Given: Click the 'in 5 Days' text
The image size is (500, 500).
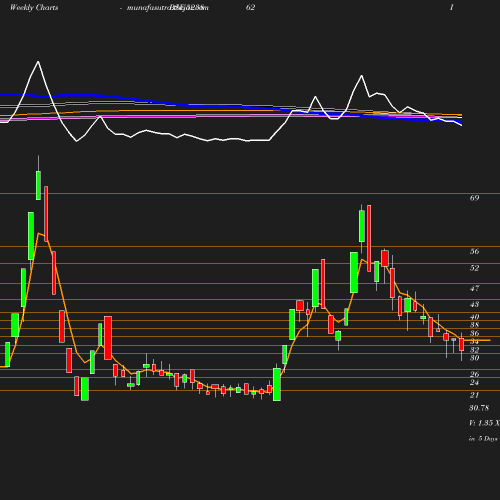Looking at the screenshot, I should click(483, 439).
